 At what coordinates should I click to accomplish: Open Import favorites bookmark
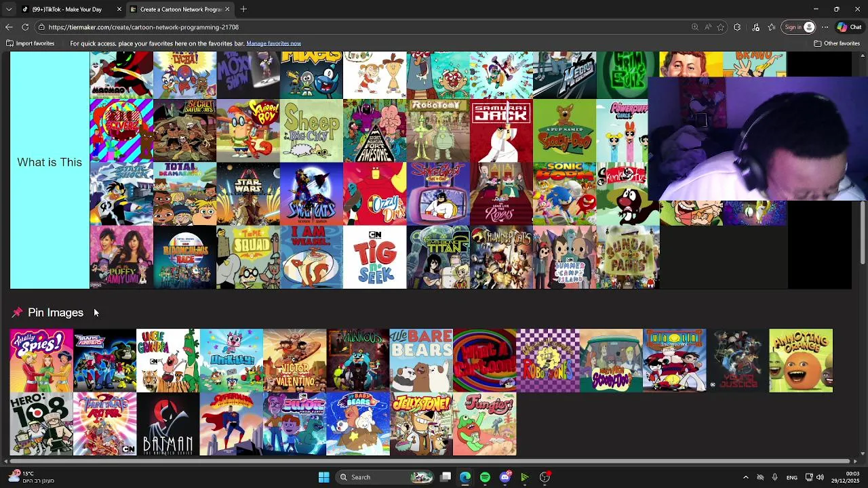pyautogui.click(x=30, y=43)
